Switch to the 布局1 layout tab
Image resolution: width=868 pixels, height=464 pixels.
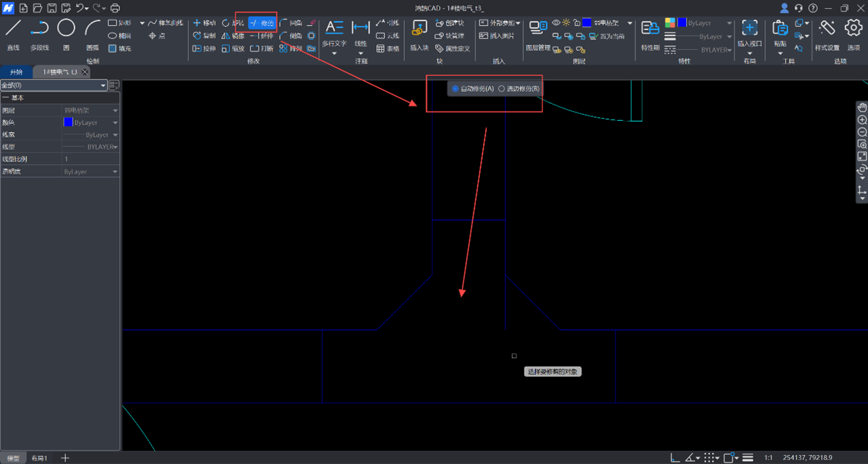point(40,458)
